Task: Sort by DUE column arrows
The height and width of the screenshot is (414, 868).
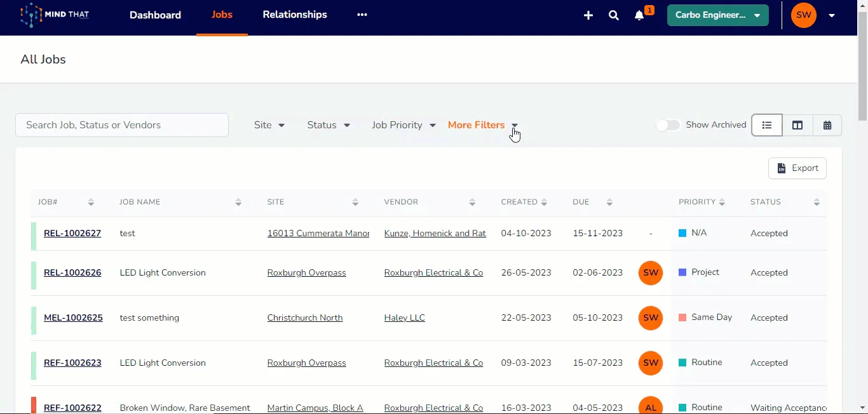Action: click(x=609, y=203)
